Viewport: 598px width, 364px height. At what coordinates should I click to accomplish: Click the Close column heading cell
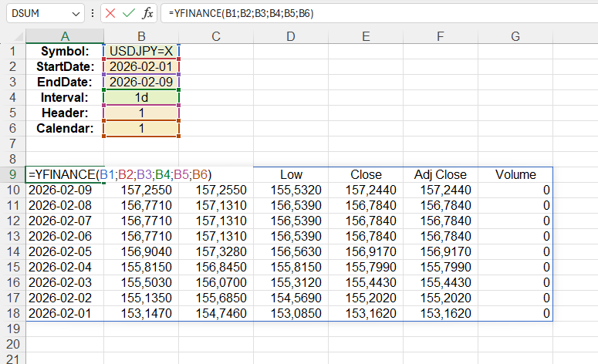(366, 174)
